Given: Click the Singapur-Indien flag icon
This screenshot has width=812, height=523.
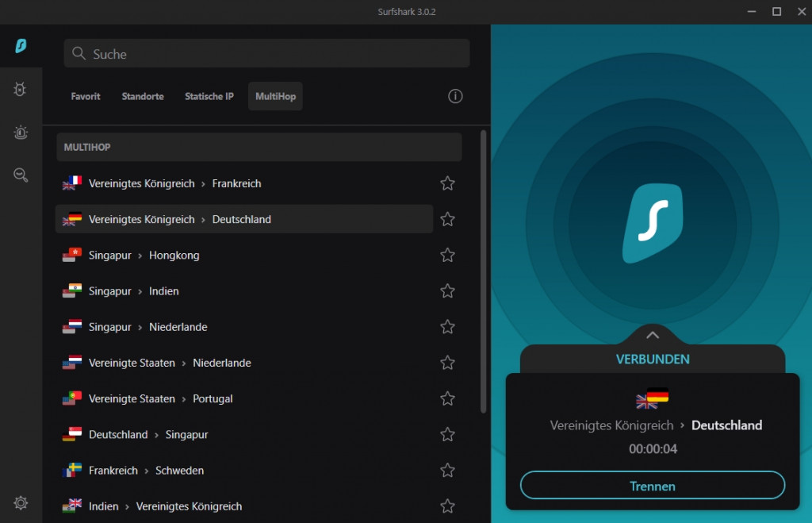Looking at the screenshot, I should click(x=72, y=290).
